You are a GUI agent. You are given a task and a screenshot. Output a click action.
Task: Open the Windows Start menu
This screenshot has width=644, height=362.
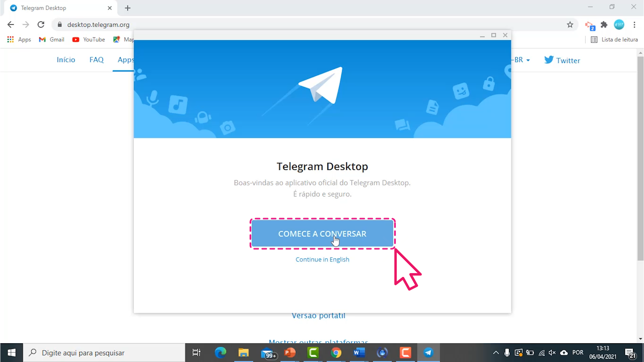(11, 353)
